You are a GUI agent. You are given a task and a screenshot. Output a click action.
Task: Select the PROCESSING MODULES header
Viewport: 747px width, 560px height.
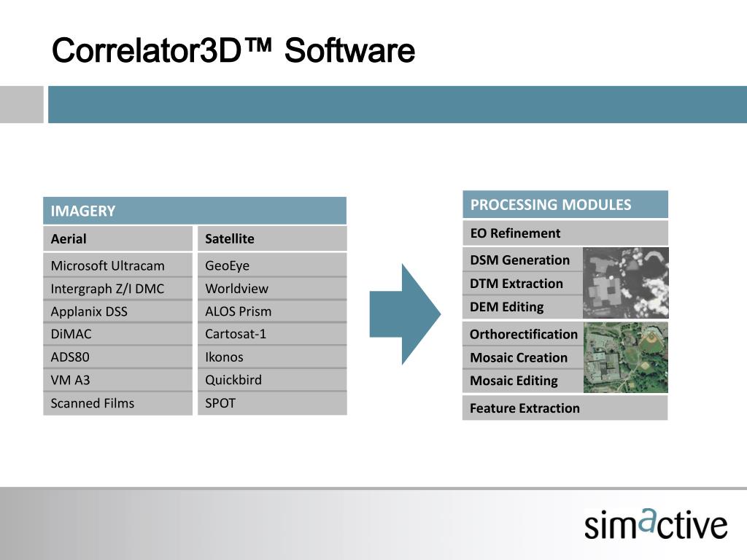565,204
